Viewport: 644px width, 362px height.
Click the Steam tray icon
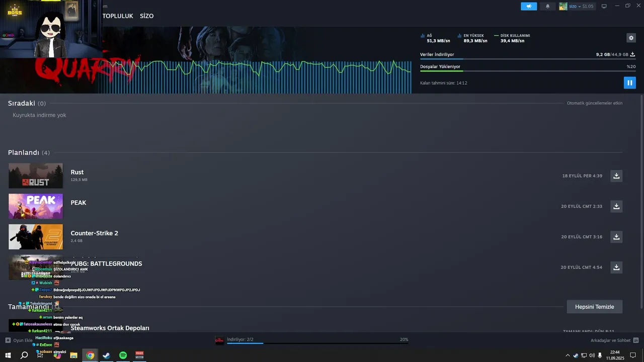[x=576, y=355]
